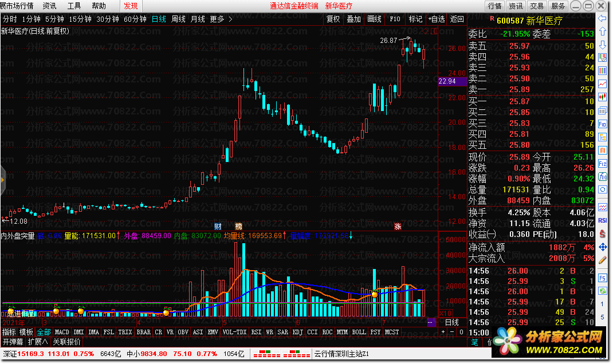Viewport: 613px width, 364px height.
Task: Select the 周线 weekly tab
Action: click(x=178, y=19)
